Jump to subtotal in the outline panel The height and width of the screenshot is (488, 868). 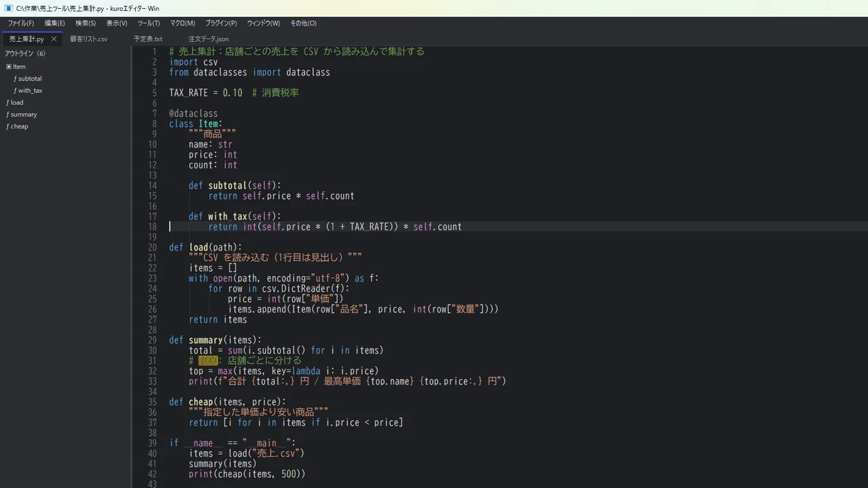30,79
